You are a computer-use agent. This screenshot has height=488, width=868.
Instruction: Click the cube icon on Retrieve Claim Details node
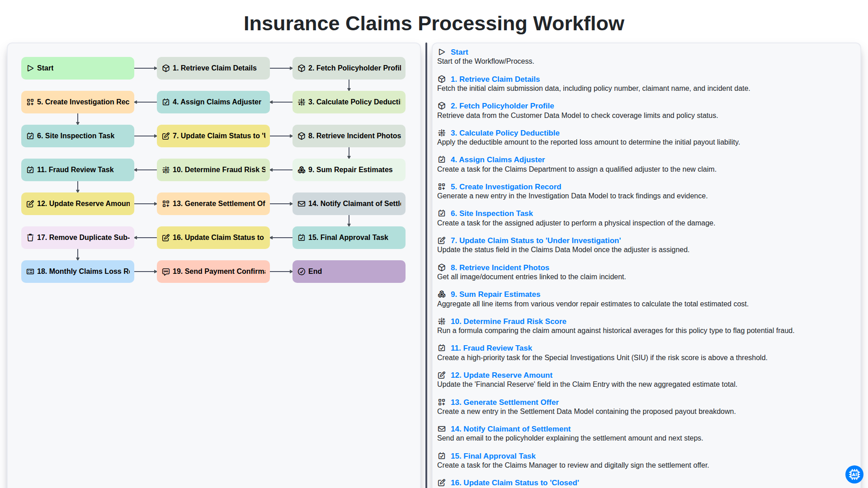coord(166,68)
